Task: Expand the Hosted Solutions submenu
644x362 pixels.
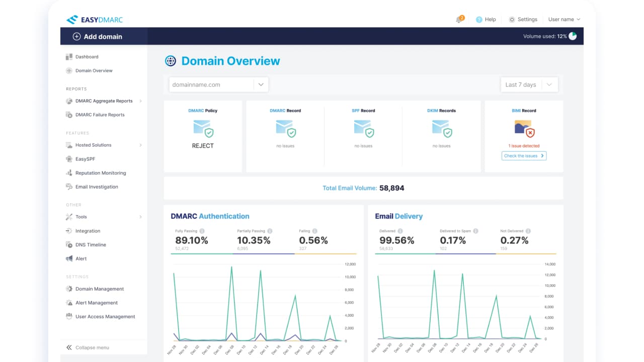Action: pos(140,145)
